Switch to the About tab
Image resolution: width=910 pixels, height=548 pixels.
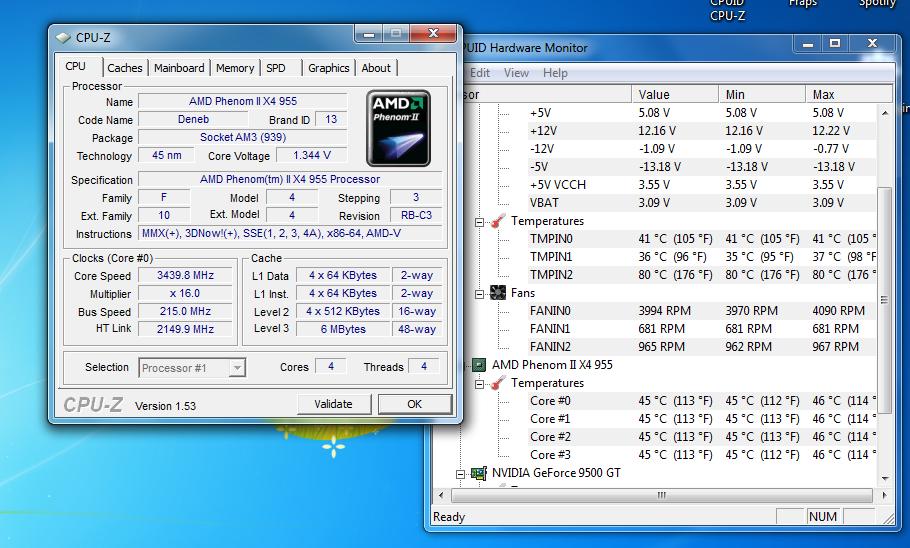pyautogui.click(x=376, y=68)
